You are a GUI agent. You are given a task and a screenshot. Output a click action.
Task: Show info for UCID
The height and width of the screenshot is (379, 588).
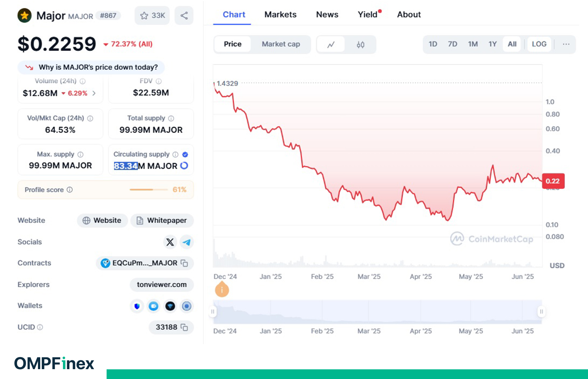(40, 327)
